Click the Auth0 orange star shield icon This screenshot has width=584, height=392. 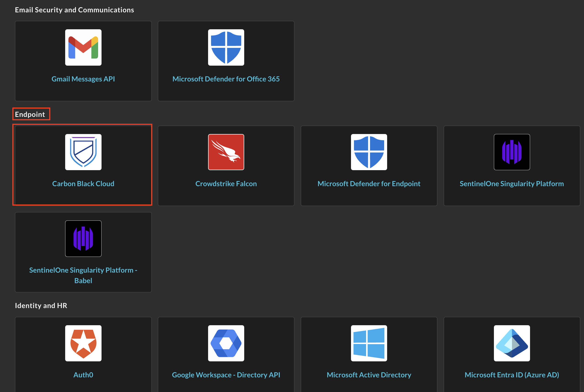coord(83,343)
